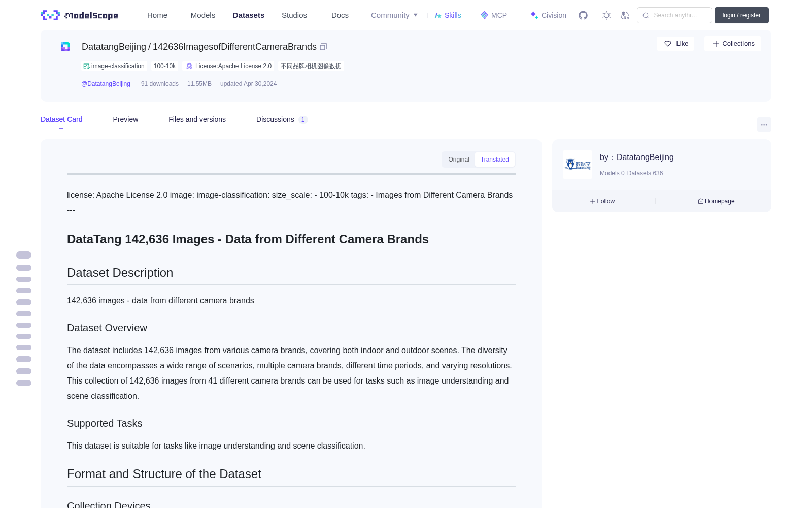Go to the Home page

coord(157,15)
